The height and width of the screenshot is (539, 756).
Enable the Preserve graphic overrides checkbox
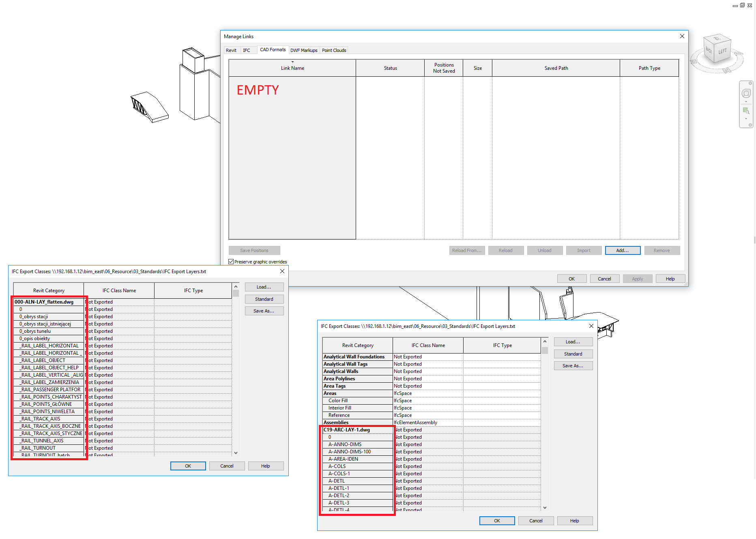point(231,261)
